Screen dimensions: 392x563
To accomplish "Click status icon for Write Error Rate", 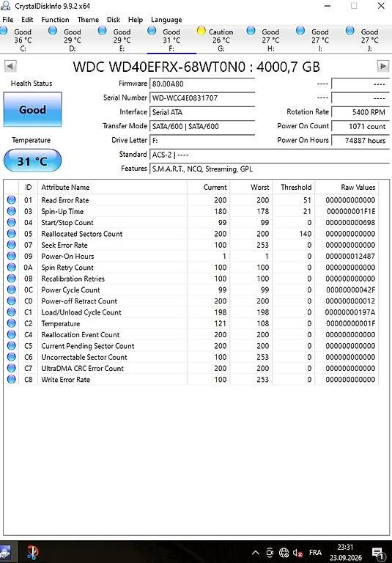I will tap(12, 379).
